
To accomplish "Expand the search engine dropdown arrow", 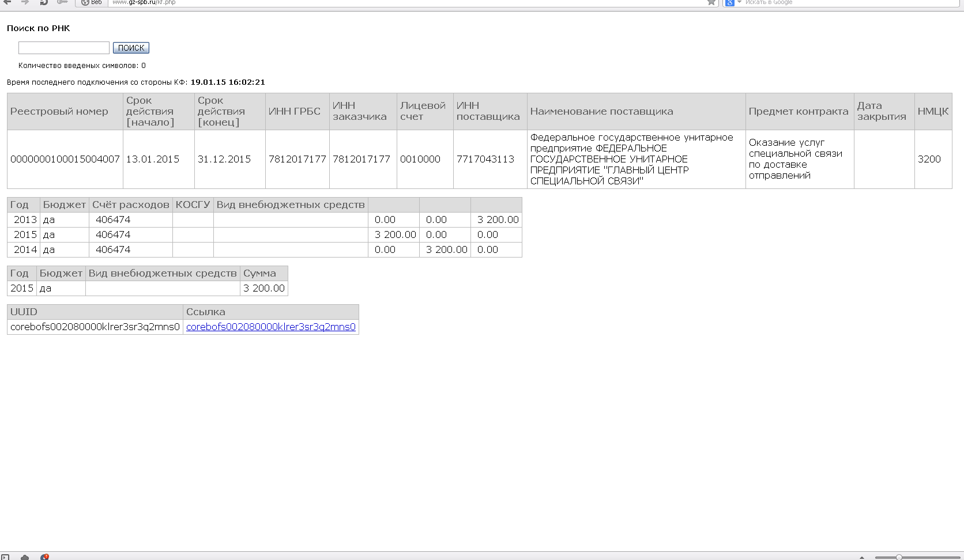I will (x=739, y=2).
